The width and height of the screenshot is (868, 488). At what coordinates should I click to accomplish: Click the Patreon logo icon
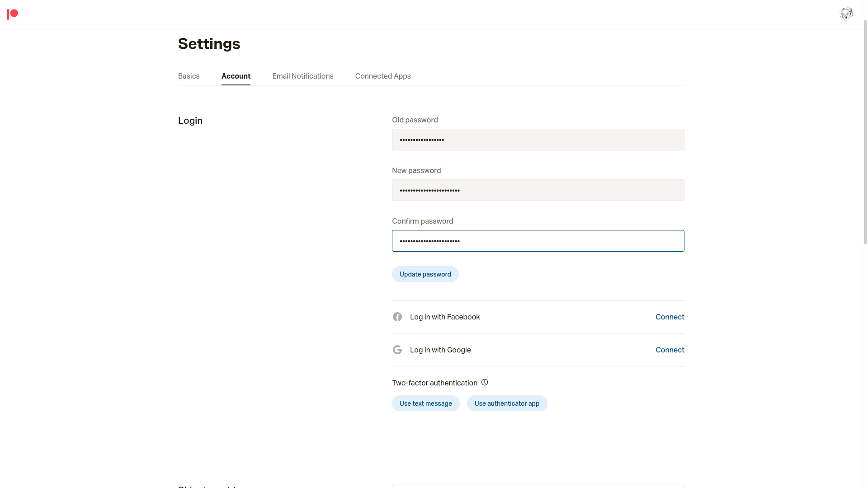pyautogui.click(x=13, y=14)
